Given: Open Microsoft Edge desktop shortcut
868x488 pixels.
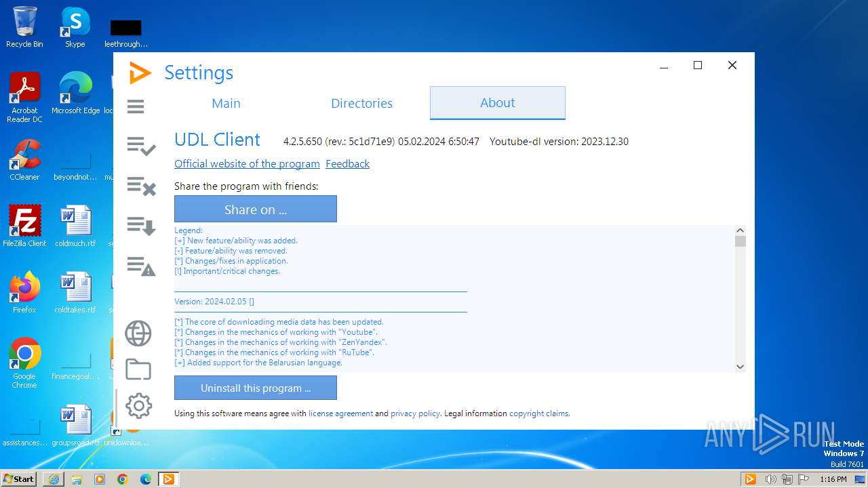Looking at the screenshot, I should 75,94.
